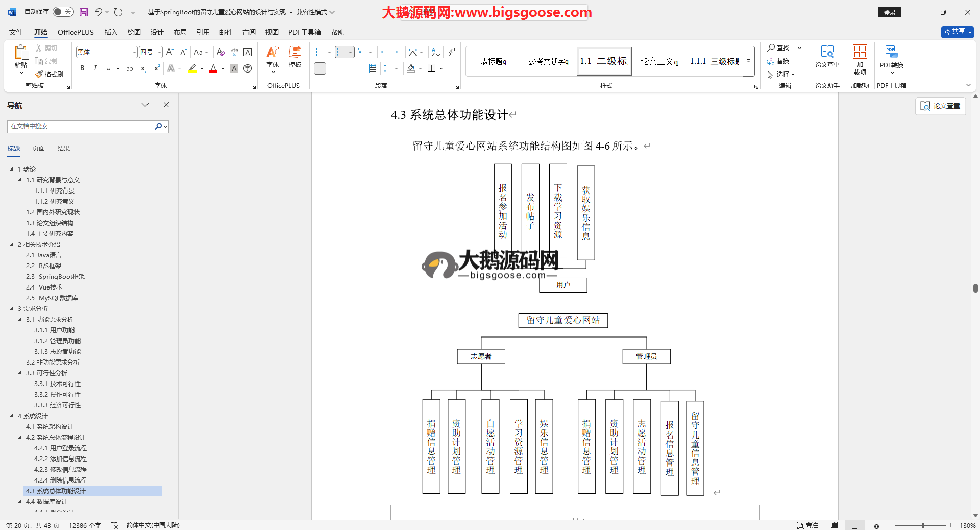
Task: Click the 登录 sign-in button
Action: [x=889, y=12]
